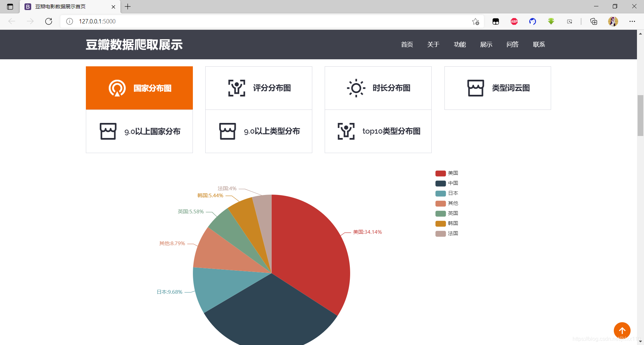The height and width of the screenshot is (345, 644).
Task: Click the orange back-to-top arrow button
Action: click(x=622, y=331)
